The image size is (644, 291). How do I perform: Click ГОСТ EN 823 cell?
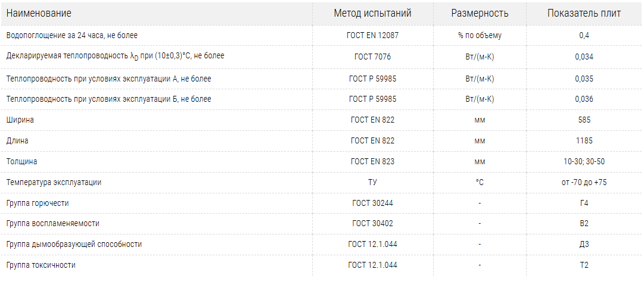tap(372, 161)
